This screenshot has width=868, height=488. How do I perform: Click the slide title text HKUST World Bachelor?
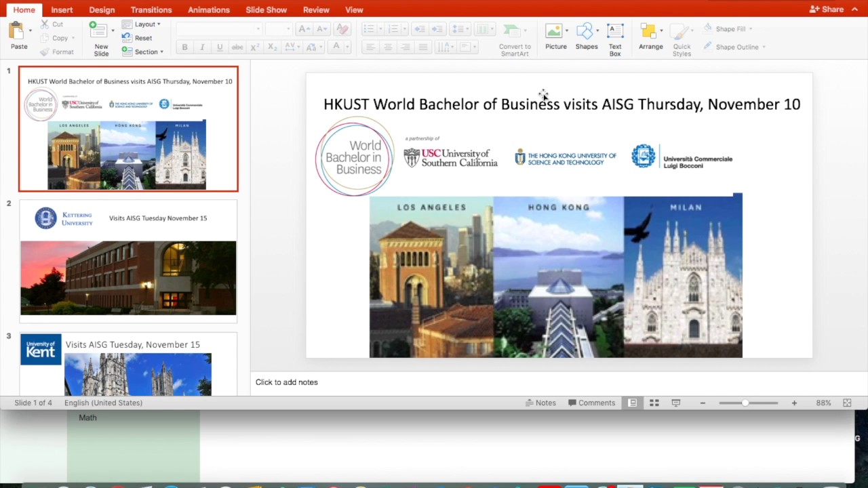click(561, 104)
